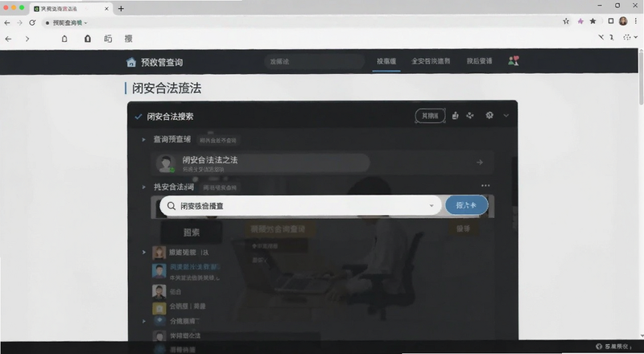The height and width of the screenshot is (354, 644).
Task: Expand the list row with the woman avatar
Action: tap(144, 252)
